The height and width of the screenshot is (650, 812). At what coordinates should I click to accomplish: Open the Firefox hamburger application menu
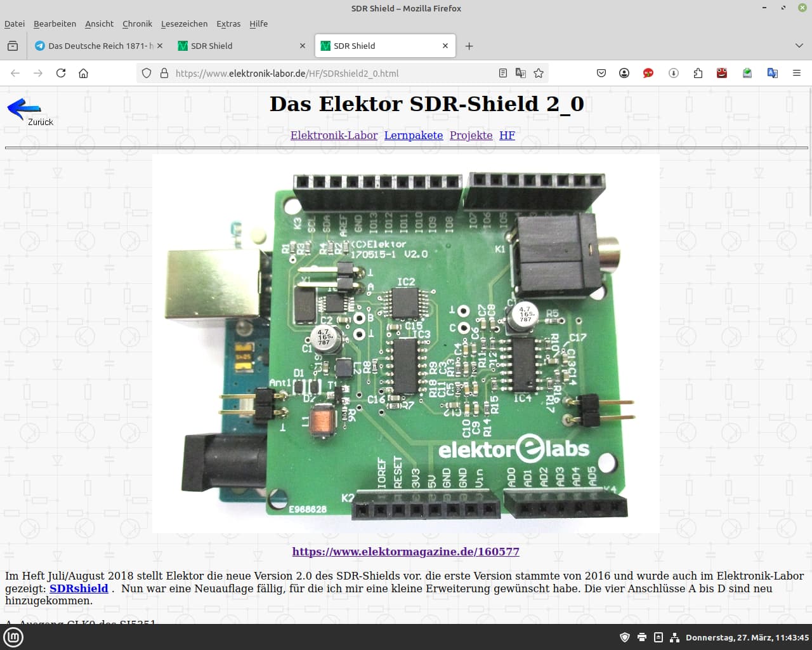point(797,73)
